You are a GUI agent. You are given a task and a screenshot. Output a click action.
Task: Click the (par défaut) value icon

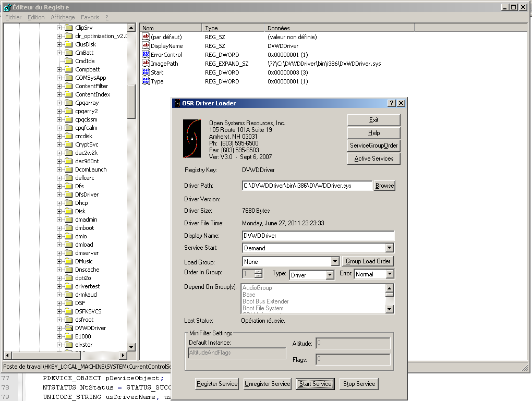pos(146,37)
